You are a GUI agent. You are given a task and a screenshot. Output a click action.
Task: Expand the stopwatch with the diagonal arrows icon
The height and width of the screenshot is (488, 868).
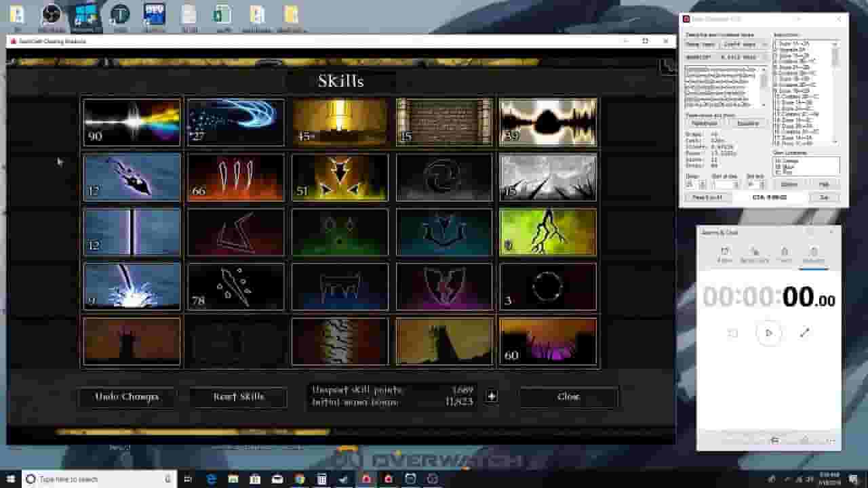(x=805, y=333)
